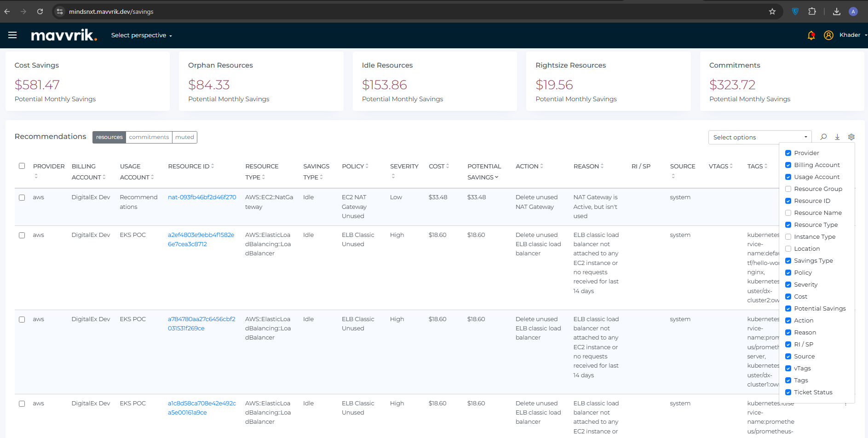Screen dimensions: 868x438
Task: Switch to the muted tab
Action: coord(184,137)
